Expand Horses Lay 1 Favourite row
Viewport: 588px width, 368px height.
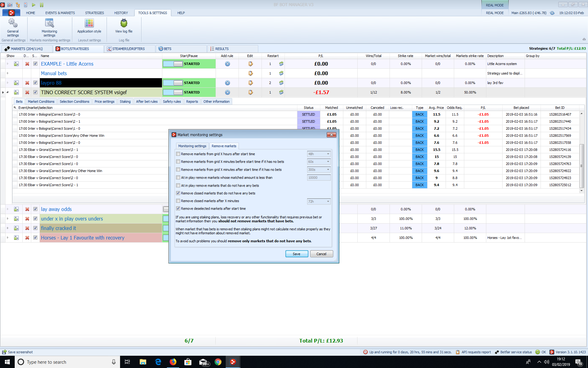8,238
